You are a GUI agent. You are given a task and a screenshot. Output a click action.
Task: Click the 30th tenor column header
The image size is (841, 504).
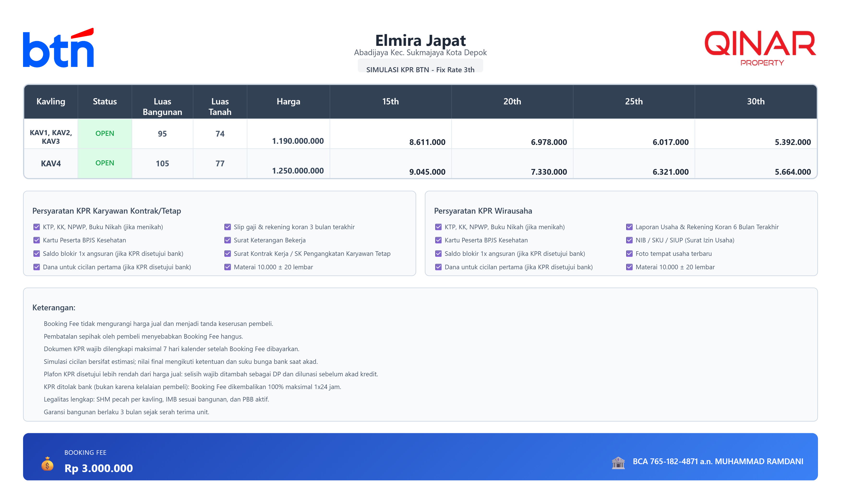click(x=755, y=102)
